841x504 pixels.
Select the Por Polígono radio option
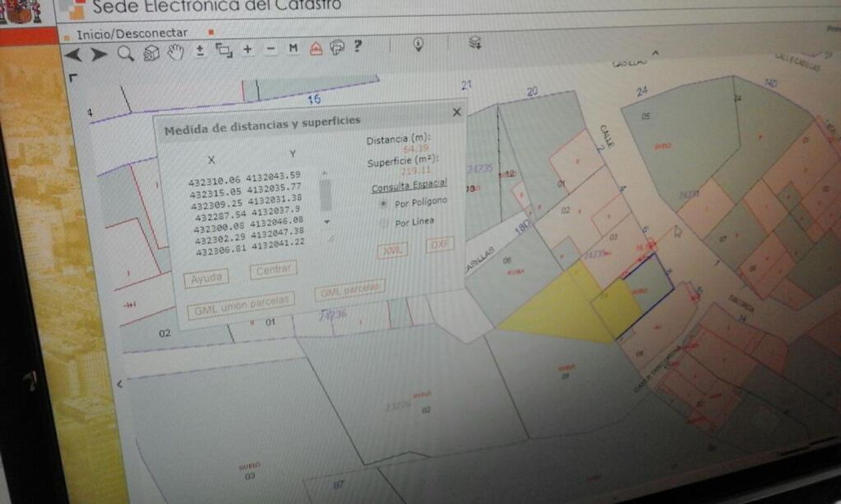click(383, 204)
